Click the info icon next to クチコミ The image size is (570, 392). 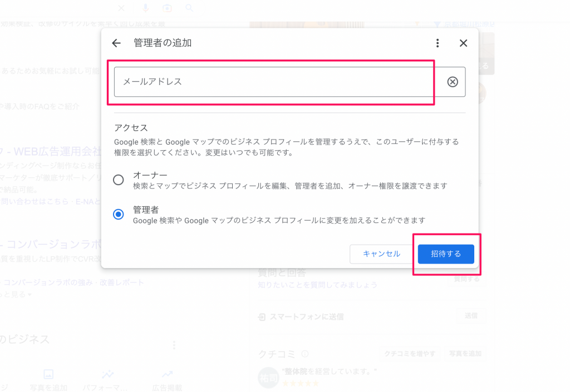click(304, 354)
